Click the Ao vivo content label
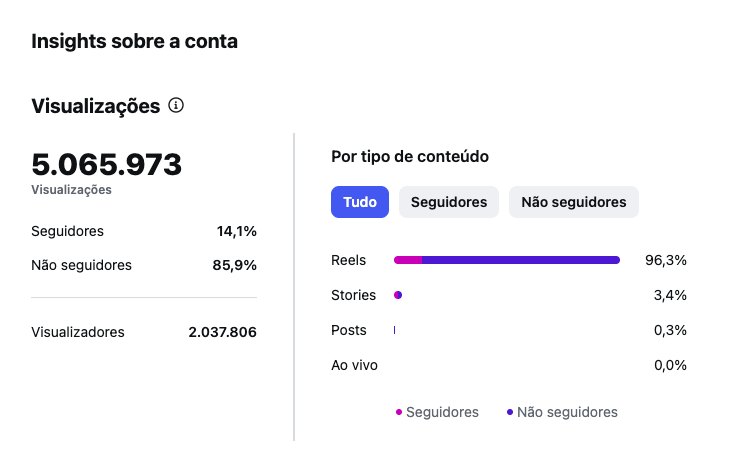Viewport: 734px width, 460px height. 354,365
